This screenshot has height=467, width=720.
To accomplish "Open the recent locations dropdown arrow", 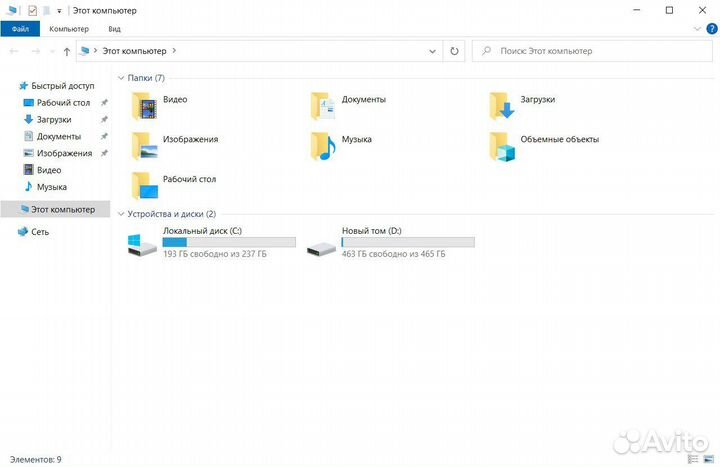I will tap(52, 51).
